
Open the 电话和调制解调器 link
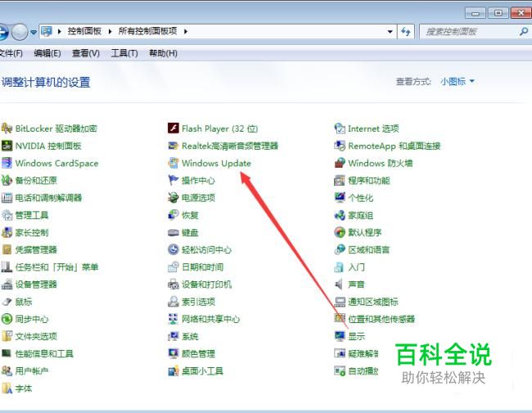(48, 198)
